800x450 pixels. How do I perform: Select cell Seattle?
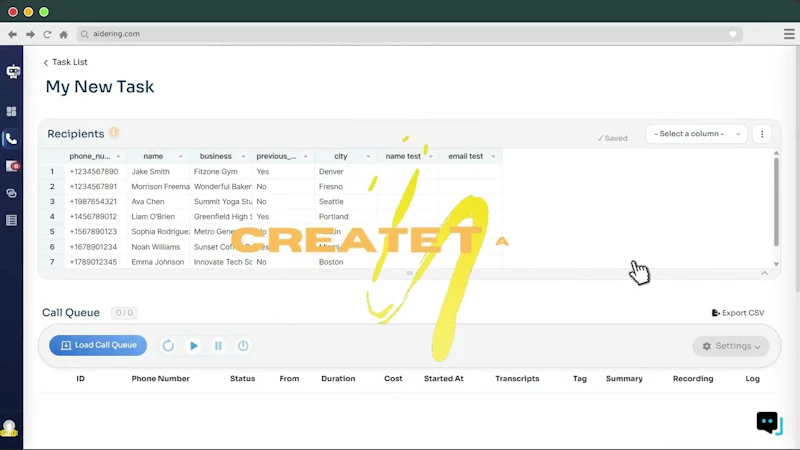coord(346,202)
